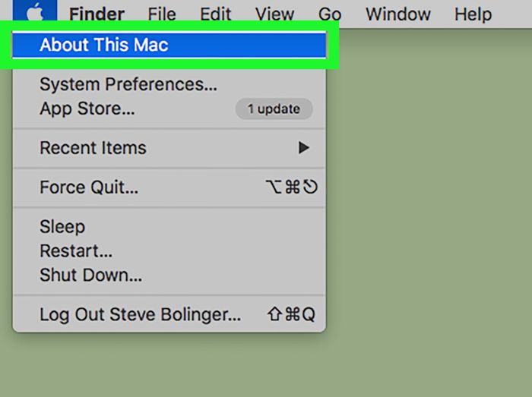
Task: Log Out Steve Bolinger
Action: tap(169, 314)
